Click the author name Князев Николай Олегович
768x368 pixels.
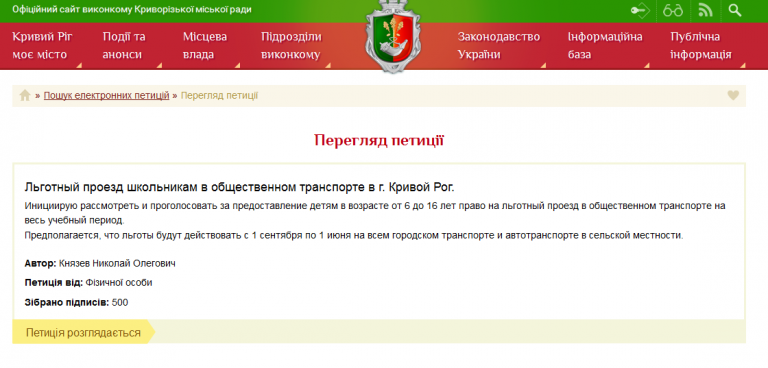117,264
